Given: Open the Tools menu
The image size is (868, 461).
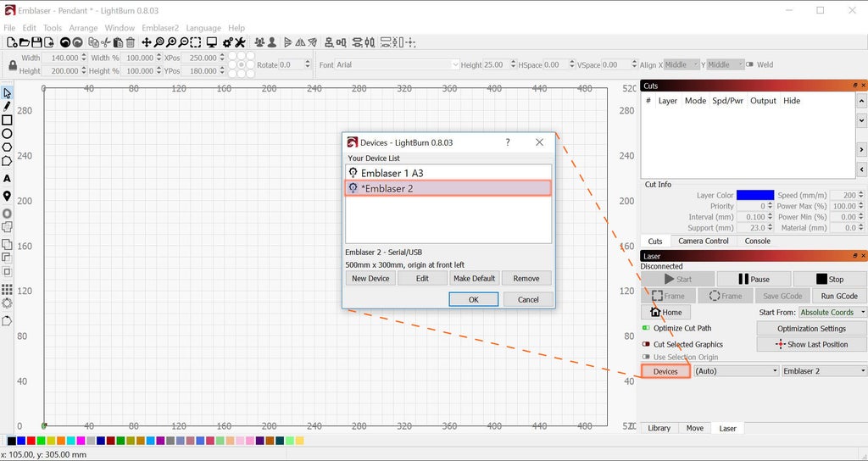Looking at the screenshot, I should (x=53, y=28).
